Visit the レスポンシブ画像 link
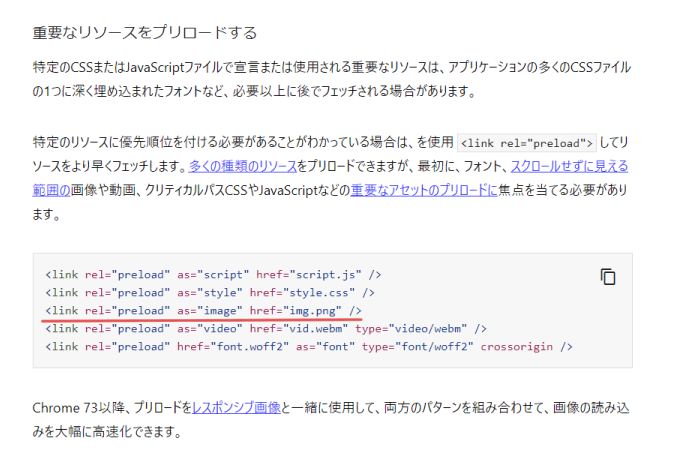 (x=236, y=408)
